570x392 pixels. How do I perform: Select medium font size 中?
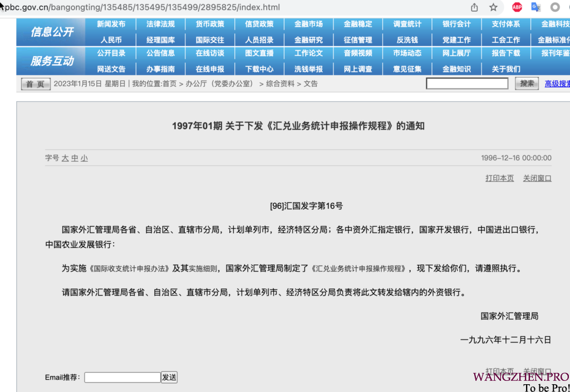coord(75,158)
